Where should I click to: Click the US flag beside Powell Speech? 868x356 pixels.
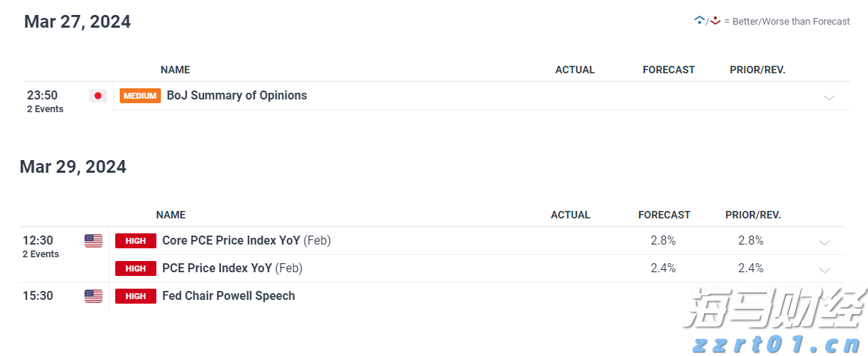pos(94,296)
